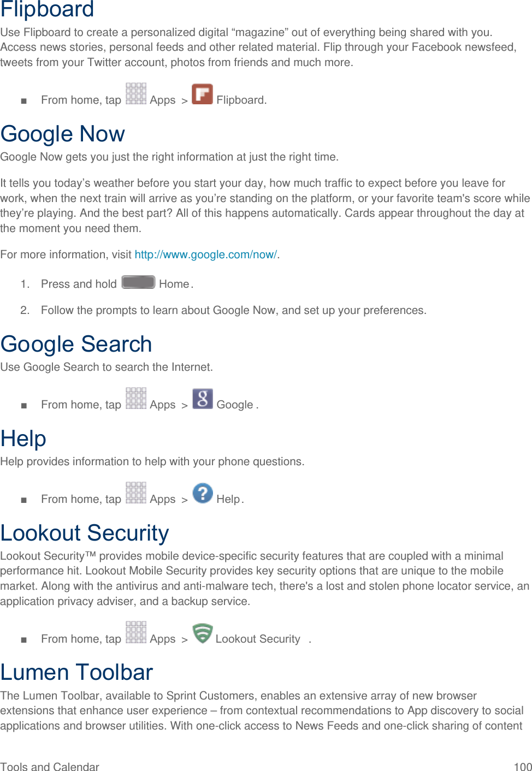
Task: Click the red Flipboard app icon
Action: [202, 94]
